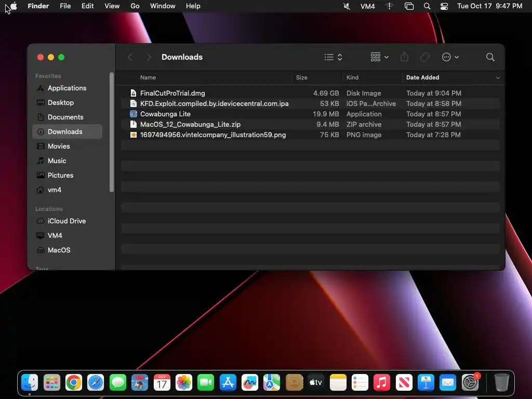Open the Window menu

[x=163, y=6]
